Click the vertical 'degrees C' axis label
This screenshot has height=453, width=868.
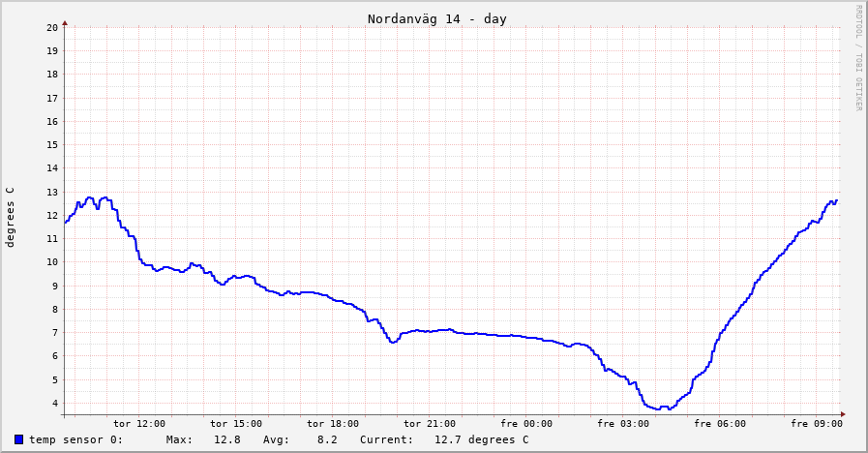(11, 217)
